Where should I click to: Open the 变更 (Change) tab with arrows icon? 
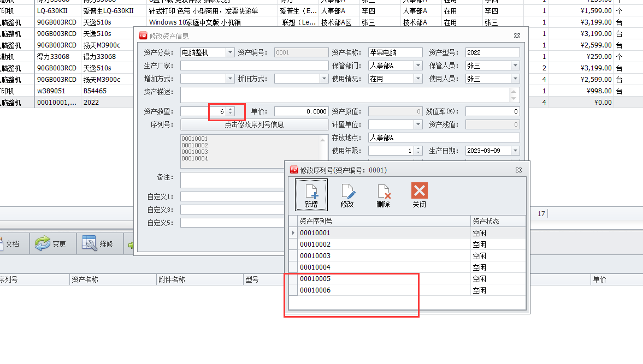tap(51, 244)
